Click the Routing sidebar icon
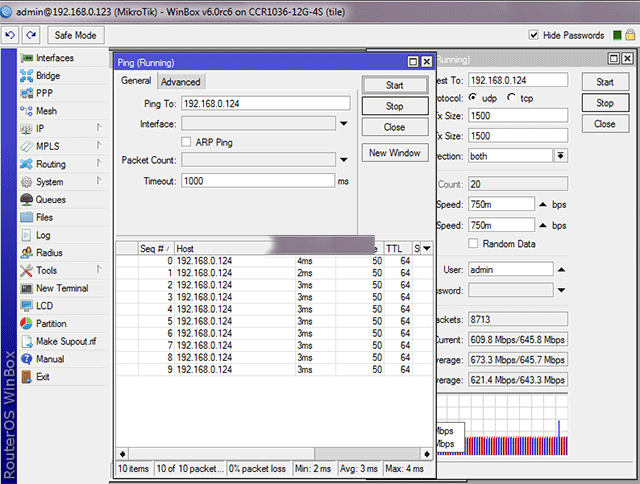The image size is (640, 484). tap(27, 164)
